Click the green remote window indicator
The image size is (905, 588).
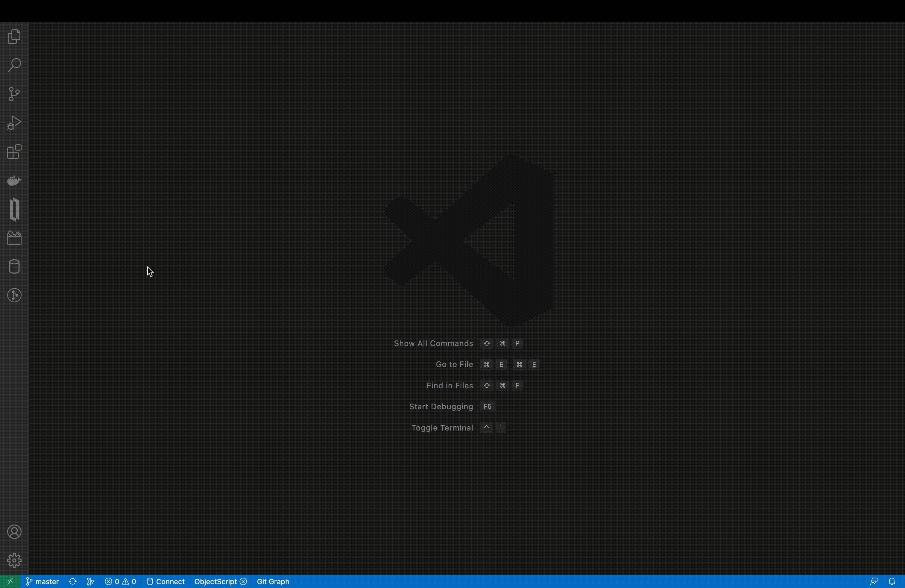coord(10,581)
